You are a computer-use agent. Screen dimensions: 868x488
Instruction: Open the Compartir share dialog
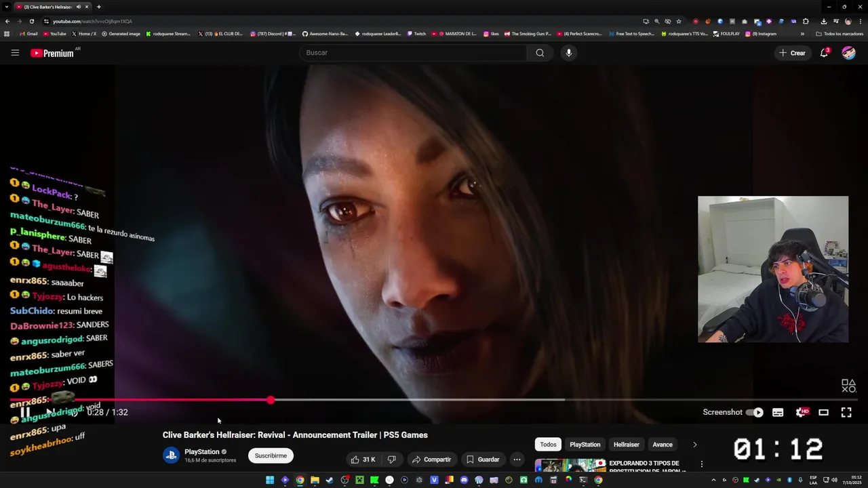[431, 460]
